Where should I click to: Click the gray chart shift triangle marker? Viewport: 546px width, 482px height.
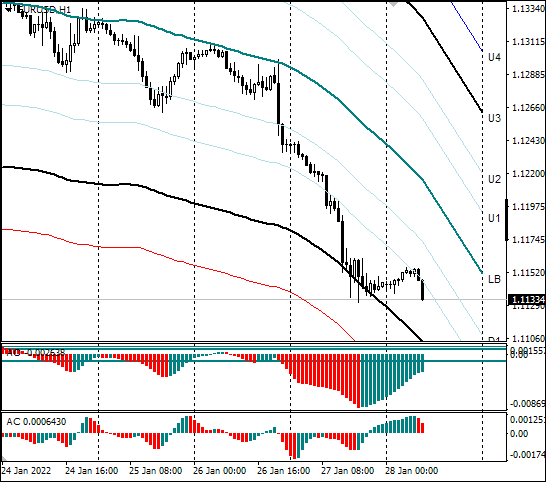click(x=394, y=4)
